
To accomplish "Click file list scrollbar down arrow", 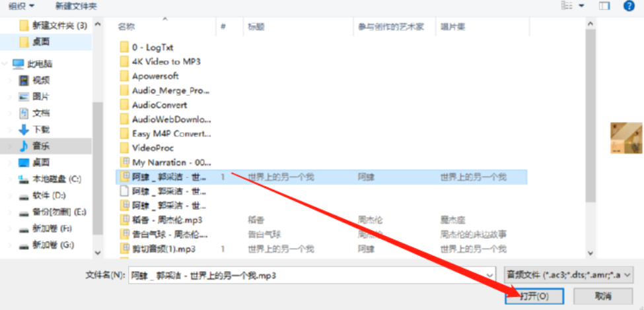I will point(590,253).
